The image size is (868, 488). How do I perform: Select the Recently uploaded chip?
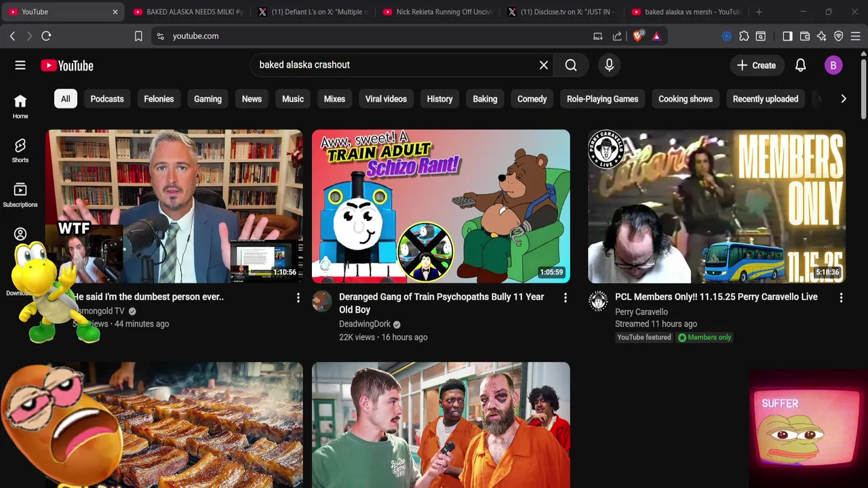[x=765, y=99]
